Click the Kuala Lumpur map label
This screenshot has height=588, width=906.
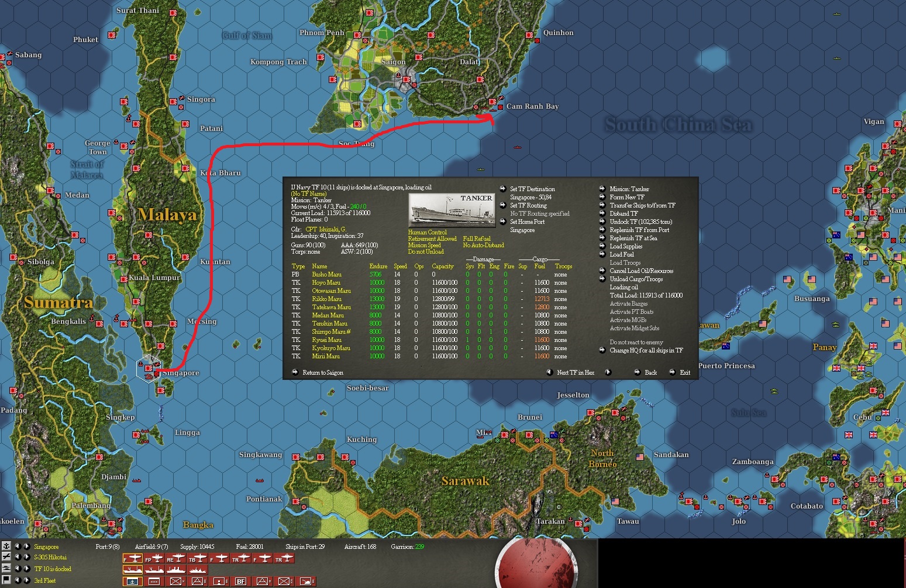[154, 278]
